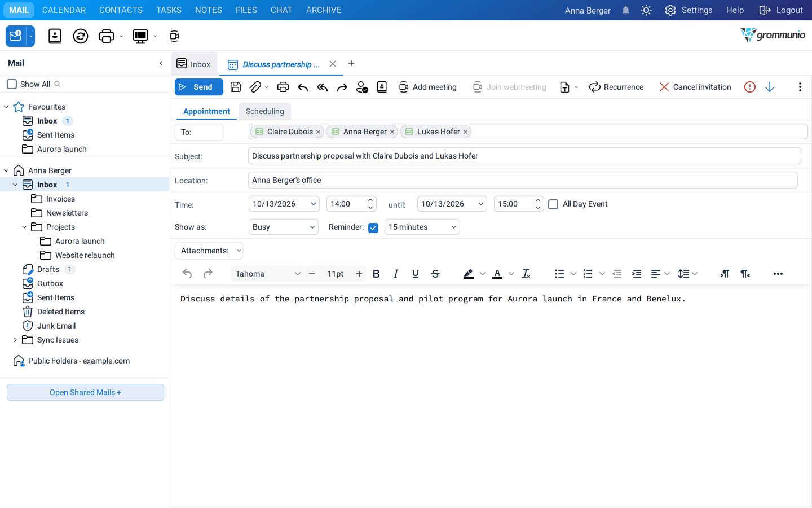Refresh the mailbox with the circular arrows icon
The height and width of the screenshot is (508, 812).
[81, 36]
